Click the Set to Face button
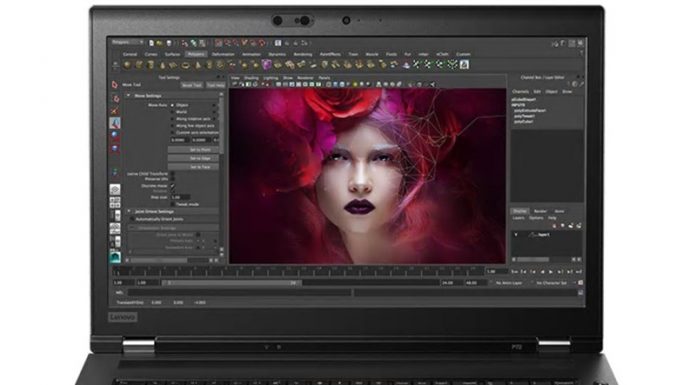 tap(194, 167)
